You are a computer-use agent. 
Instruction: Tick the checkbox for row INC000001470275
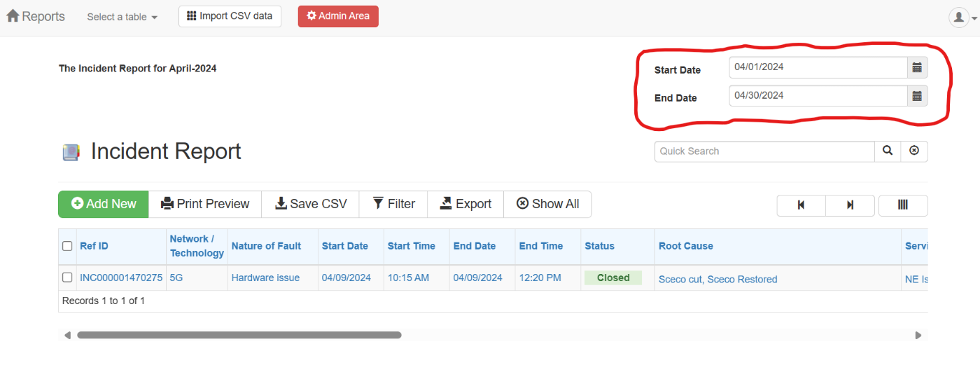point(67,277)
